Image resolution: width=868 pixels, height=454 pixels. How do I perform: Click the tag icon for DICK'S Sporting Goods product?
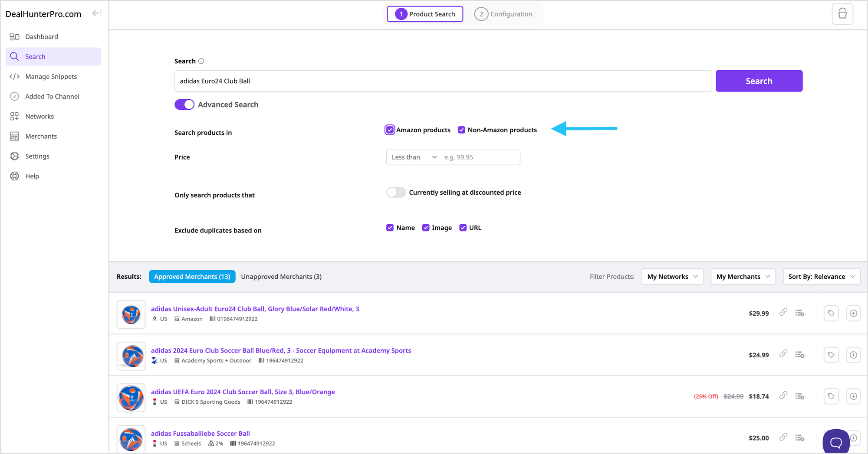pyautogui.click(x=831, y=396)
